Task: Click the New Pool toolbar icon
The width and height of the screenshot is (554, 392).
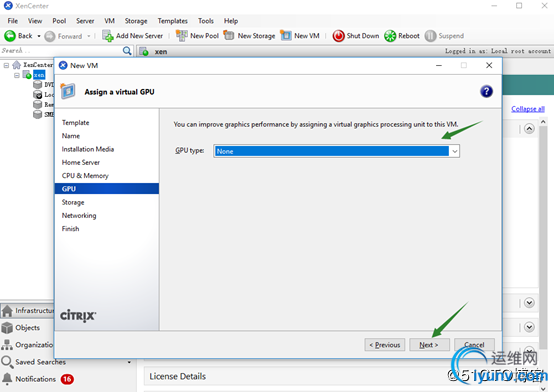Action: coord(182,36)
